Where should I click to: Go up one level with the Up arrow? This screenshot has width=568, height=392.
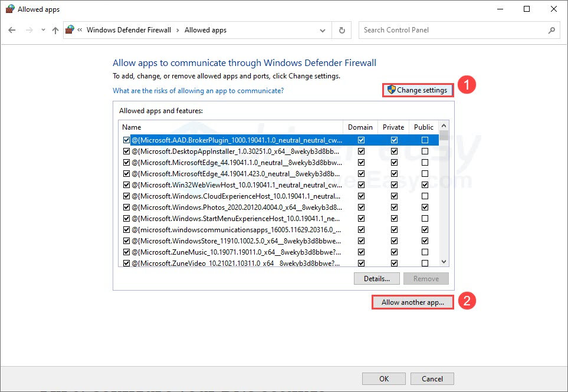tap(55, 30)
